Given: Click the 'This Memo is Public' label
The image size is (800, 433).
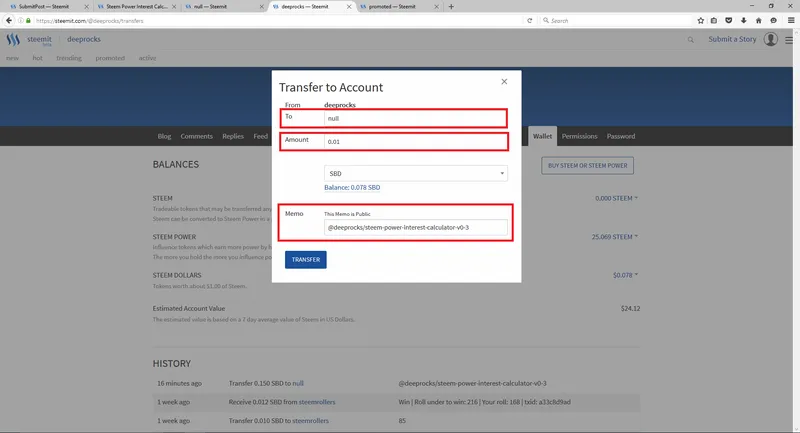Looking at the screenshot, I should tap(347, 214).
